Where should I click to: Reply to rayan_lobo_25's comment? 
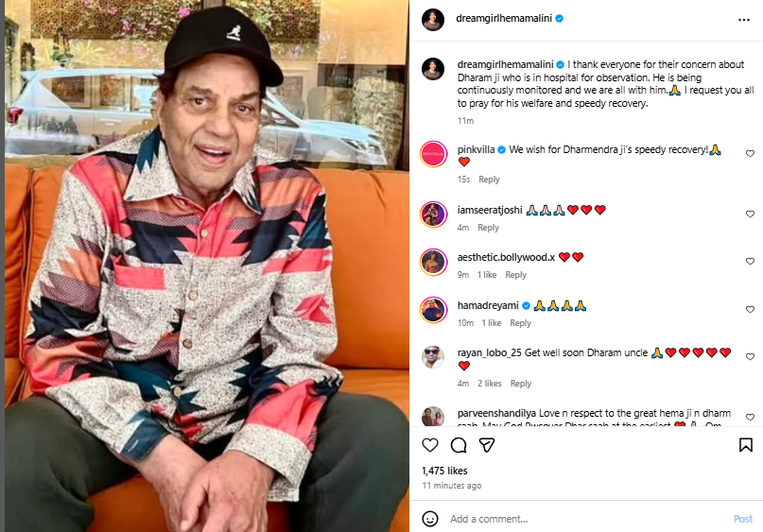[x=521, y=384]
